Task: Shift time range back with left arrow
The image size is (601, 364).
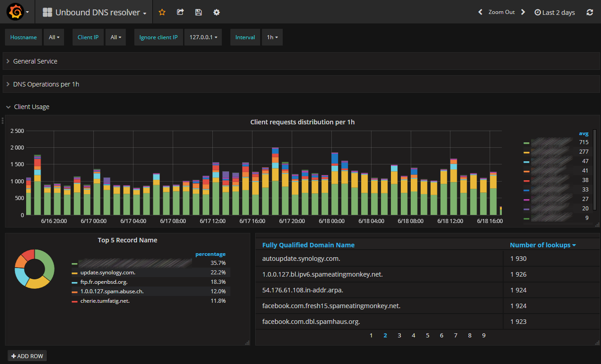Action: [x=480, y=12]
